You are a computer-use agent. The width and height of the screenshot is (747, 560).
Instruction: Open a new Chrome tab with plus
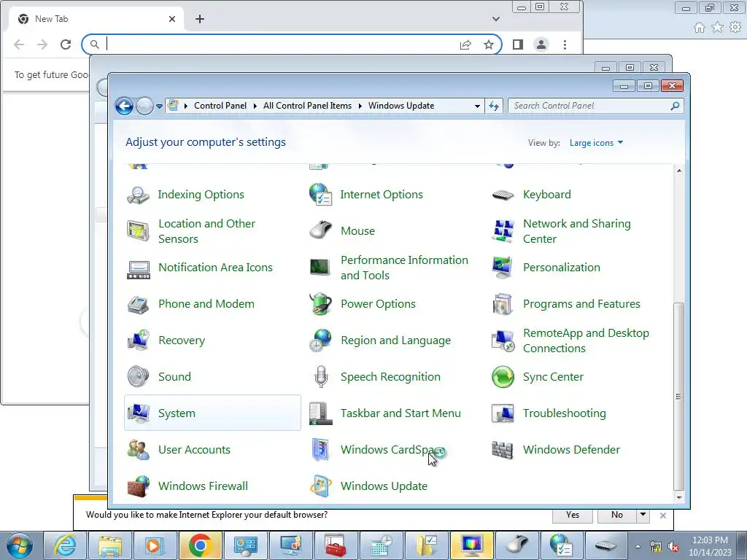point(200,19)
